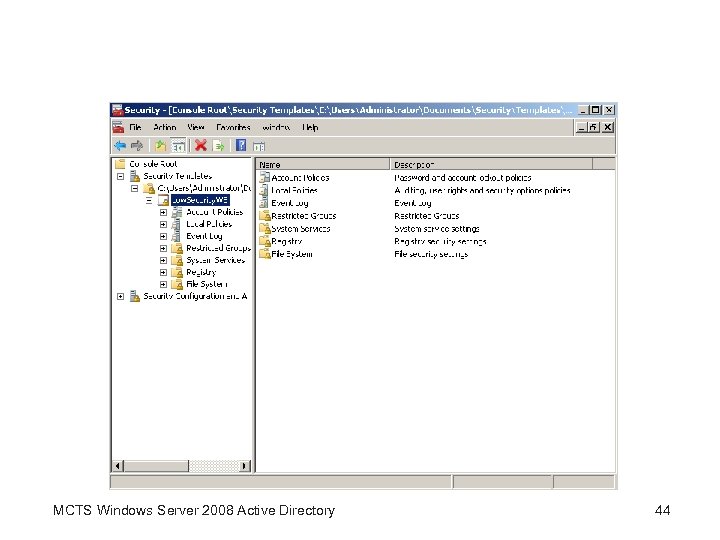Select Account Policies label in the tree

pyautogui.click(x=214, y=212)
